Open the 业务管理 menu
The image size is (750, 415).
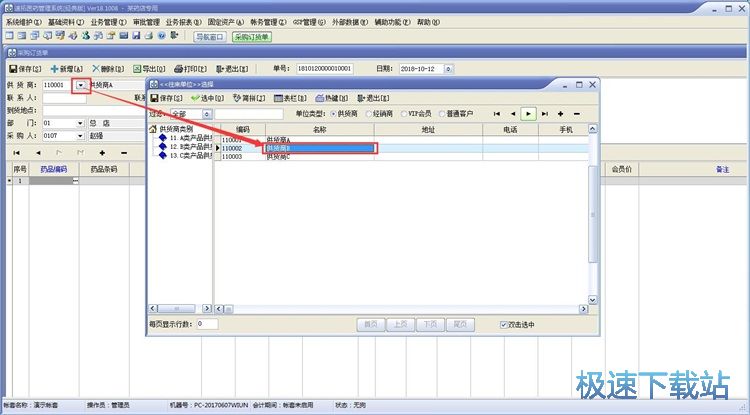tap(109, 22)
